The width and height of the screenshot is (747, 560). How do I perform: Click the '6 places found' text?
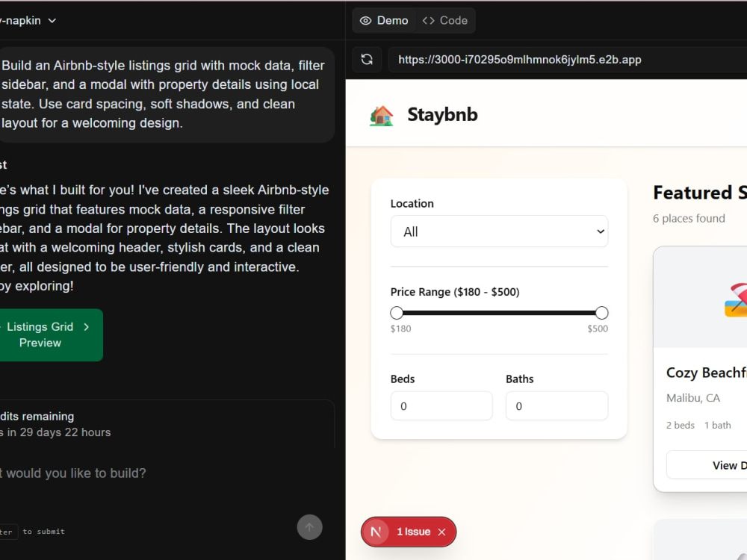[689, 219]
